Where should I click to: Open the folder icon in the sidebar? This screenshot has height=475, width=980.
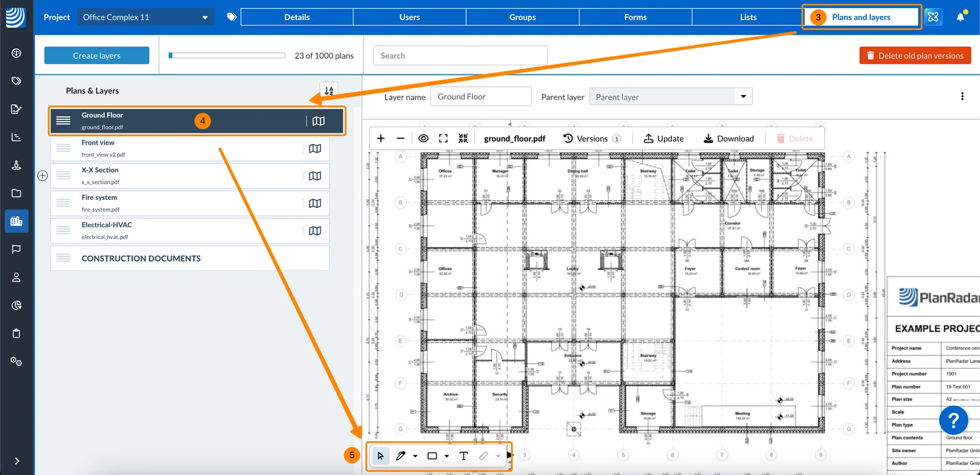tap(17, 193)
